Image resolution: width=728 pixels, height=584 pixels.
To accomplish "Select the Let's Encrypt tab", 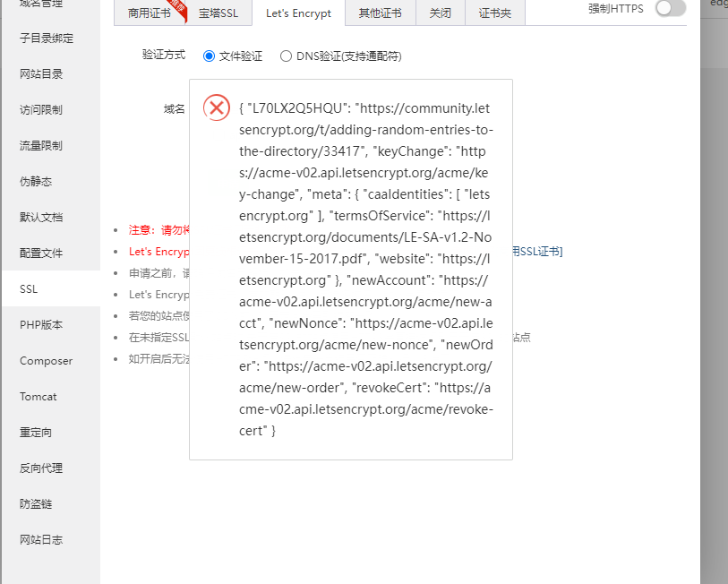I will 298,13.
